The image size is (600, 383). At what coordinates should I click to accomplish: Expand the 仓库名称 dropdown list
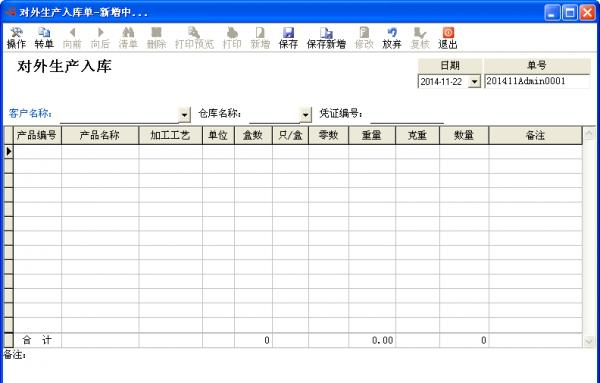[x=305, y=114]
